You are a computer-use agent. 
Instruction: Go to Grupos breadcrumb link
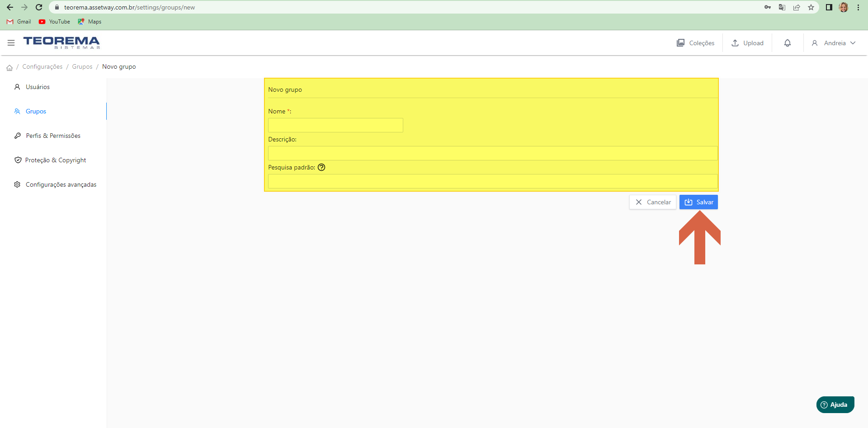tap(82, 66)
